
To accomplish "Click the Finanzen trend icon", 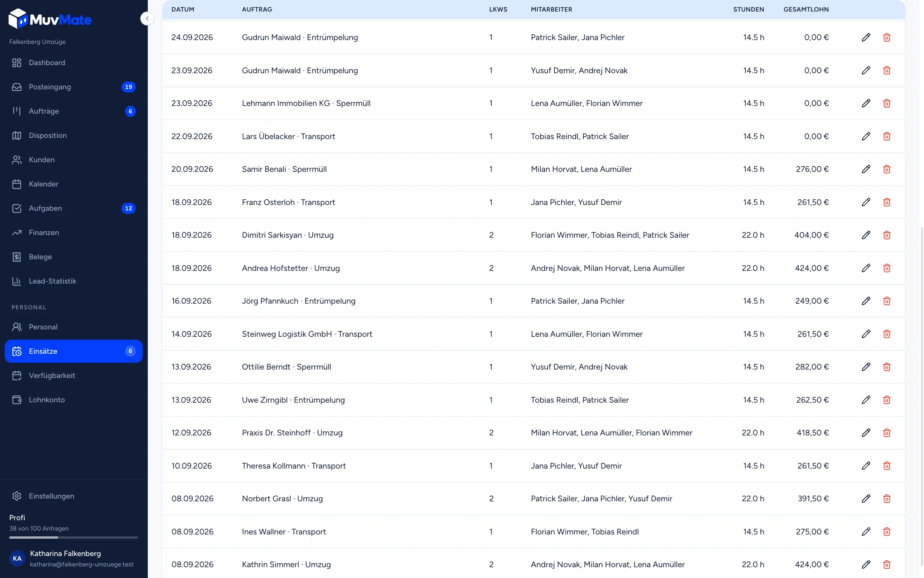I will 17,232.
